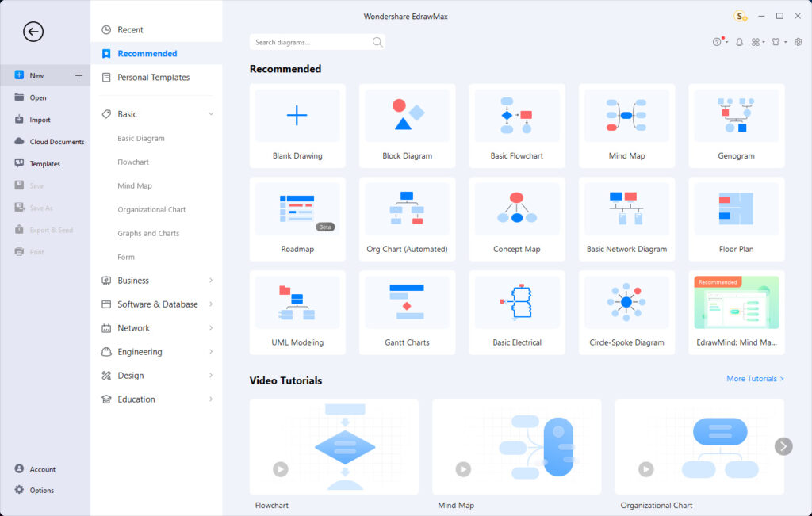
Task: Open the notifications bell icon
Action: point(740,42)
